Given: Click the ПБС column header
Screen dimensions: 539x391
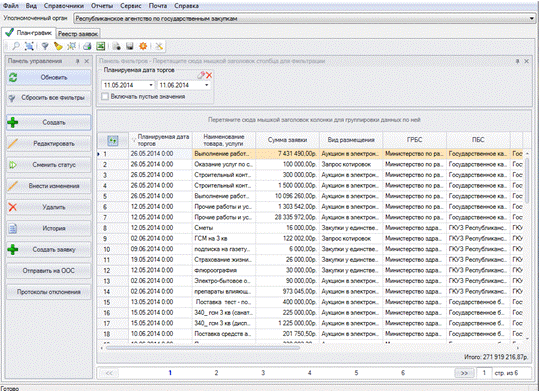Looking at the screenshot, I should pos(478,140).
